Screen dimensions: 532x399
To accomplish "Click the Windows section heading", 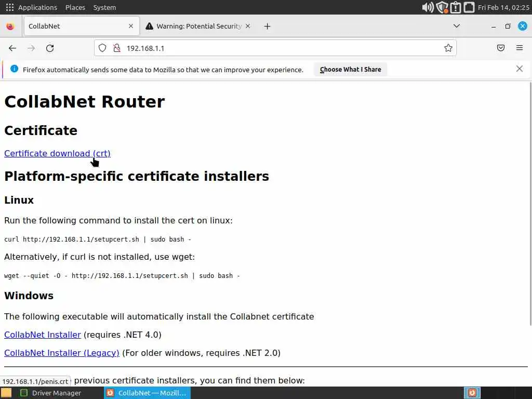I will coord(29,296).
